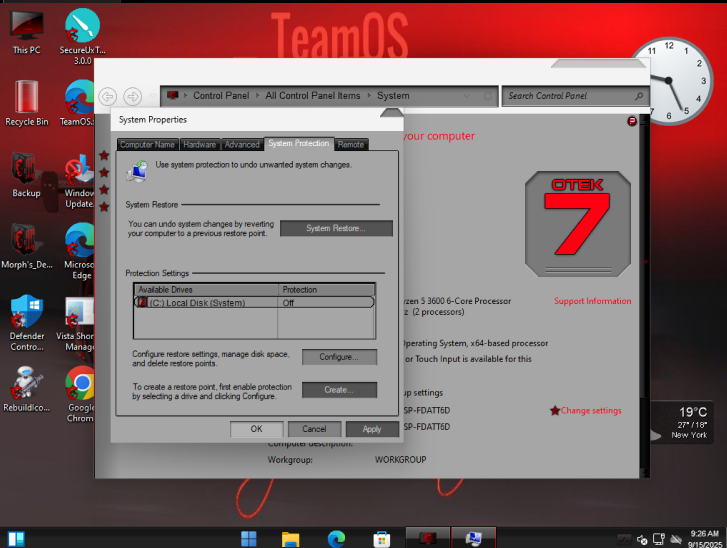Switch to red Control Panel taskbar button

pos(427,538)
